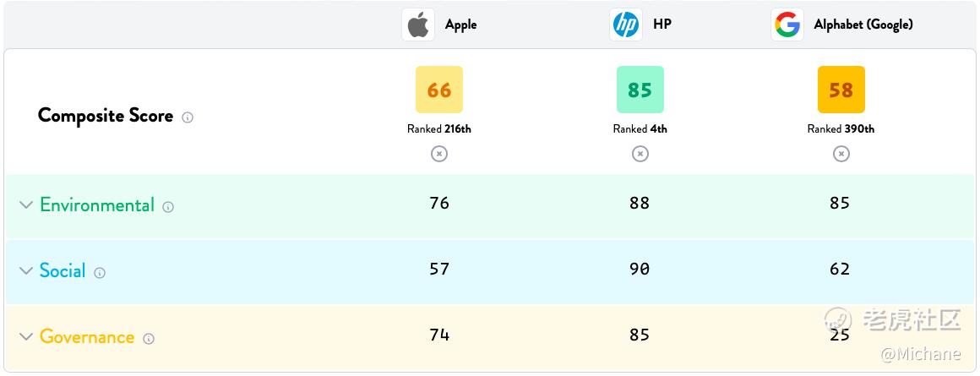Remove HP from comparison
Image resolution: width=980 pixels, height=376 pixels.
(640, 153)
